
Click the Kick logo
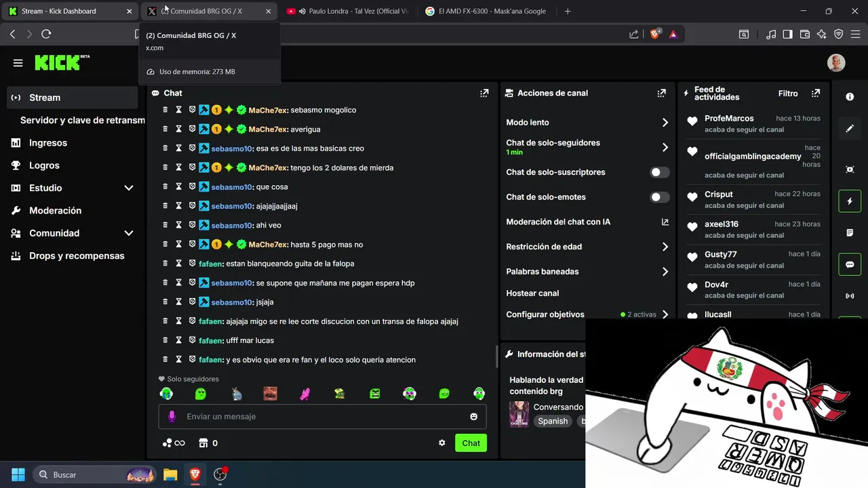(62, 62)
